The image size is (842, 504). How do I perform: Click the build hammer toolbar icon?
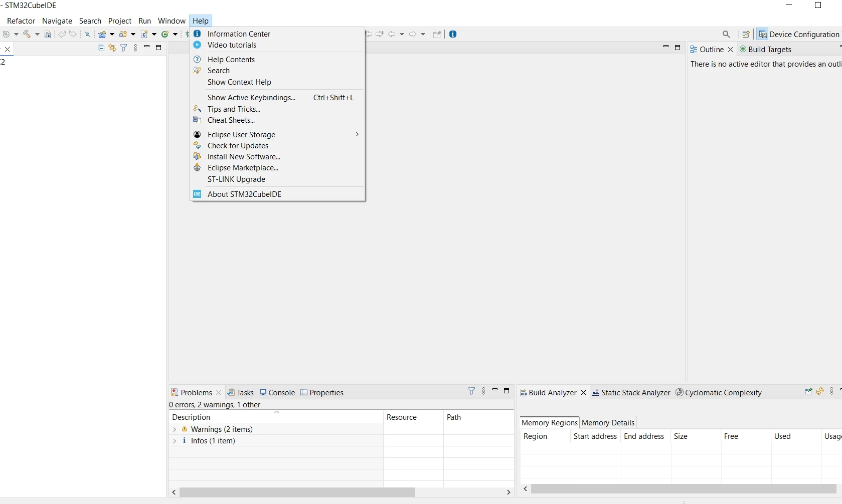click(27, 34)
